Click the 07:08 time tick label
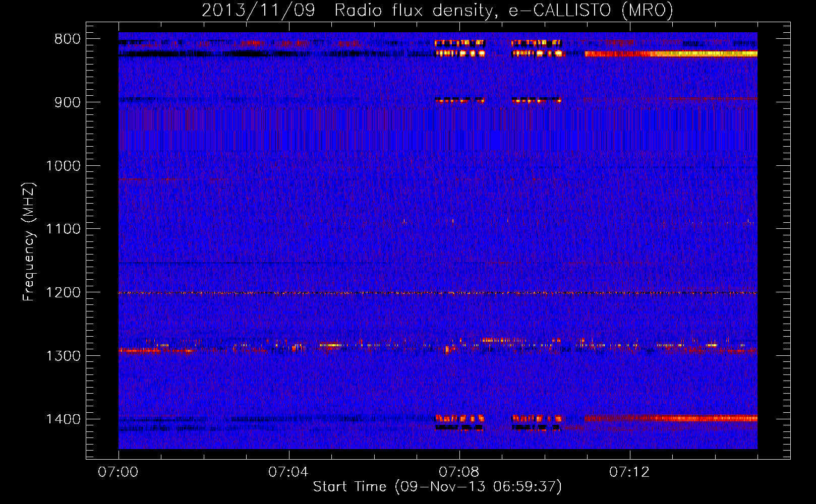The image size is (816, 504). click(x=459, y=472)
